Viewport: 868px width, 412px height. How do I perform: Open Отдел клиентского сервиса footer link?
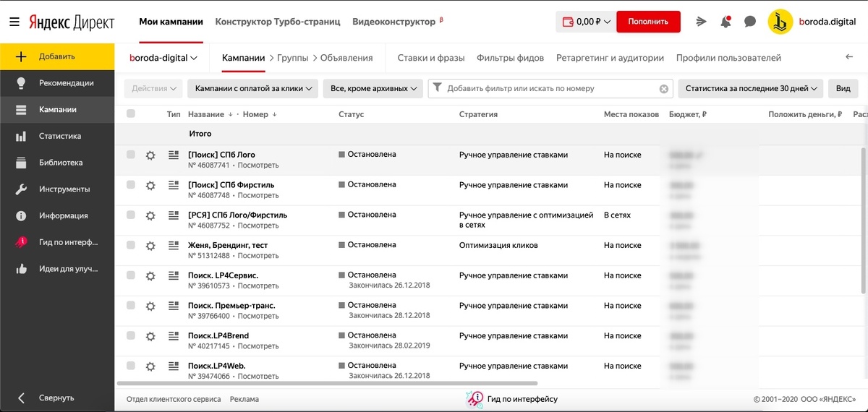(x=173, y=399)
